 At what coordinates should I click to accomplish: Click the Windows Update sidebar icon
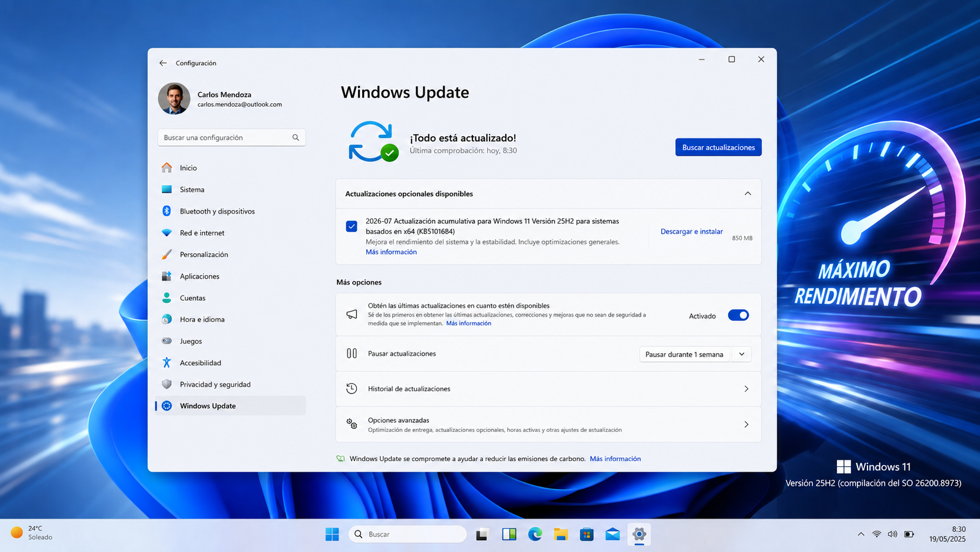tap(167, 406)
